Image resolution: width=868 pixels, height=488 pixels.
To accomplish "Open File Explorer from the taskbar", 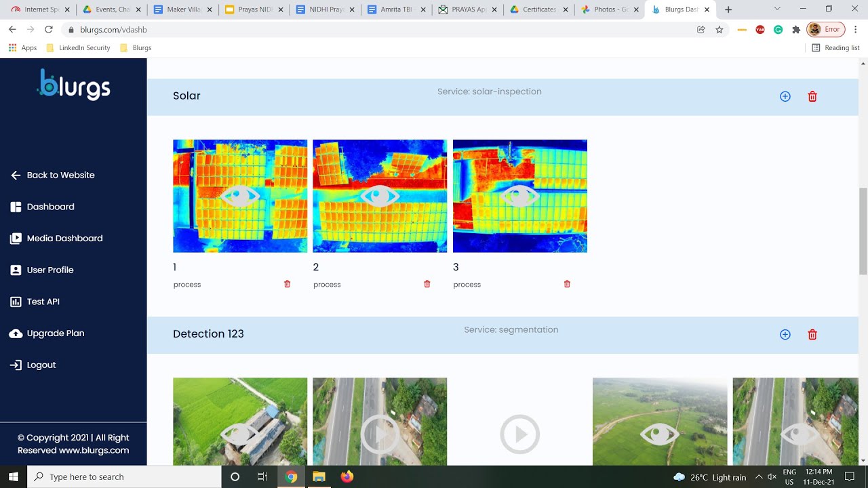I will 319,476.
